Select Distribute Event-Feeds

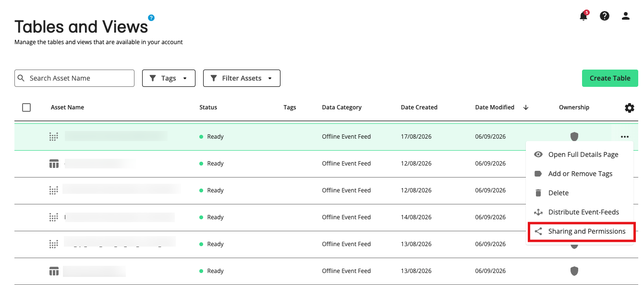[x=580, y=212]
